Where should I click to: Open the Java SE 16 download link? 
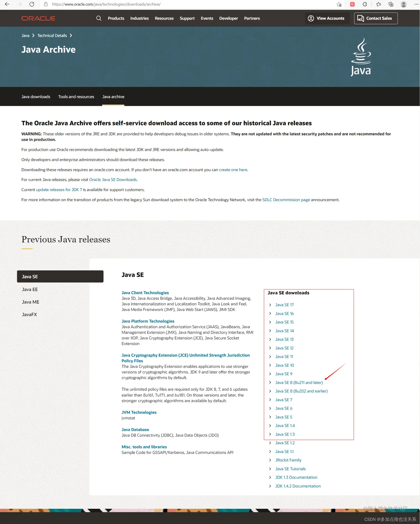(x=284, y=313)
